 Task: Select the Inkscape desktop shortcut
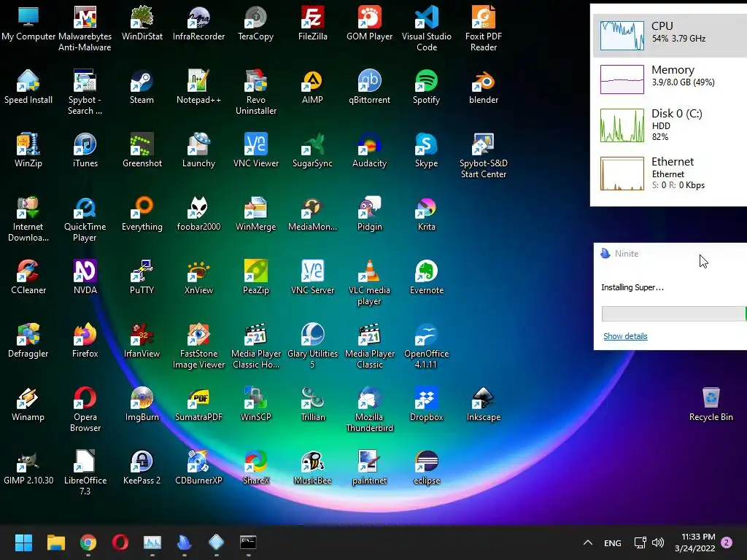pyautogui.click(x=484, y=404)
